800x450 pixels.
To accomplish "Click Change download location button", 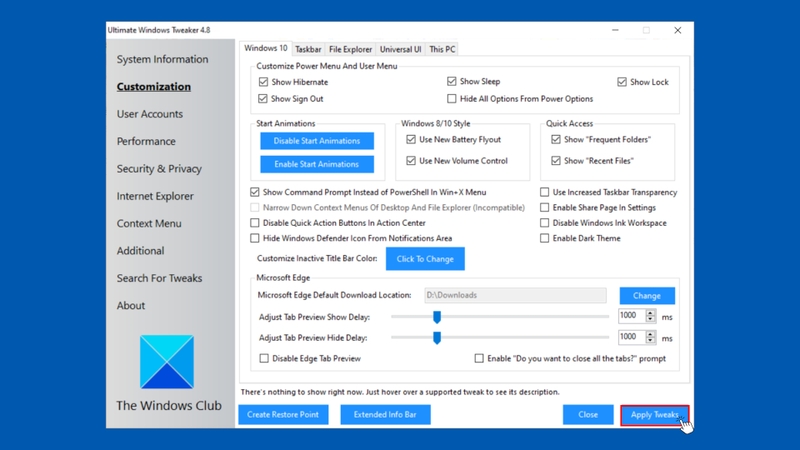I will pyautogui.click(x=647, y=295).
